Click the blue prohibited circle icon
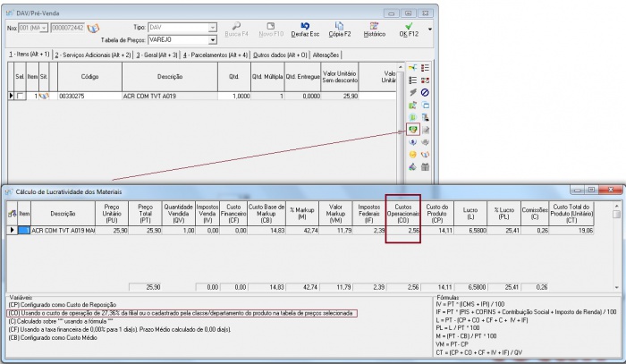Viewport: 626px width, 364px height. (426, 92)
